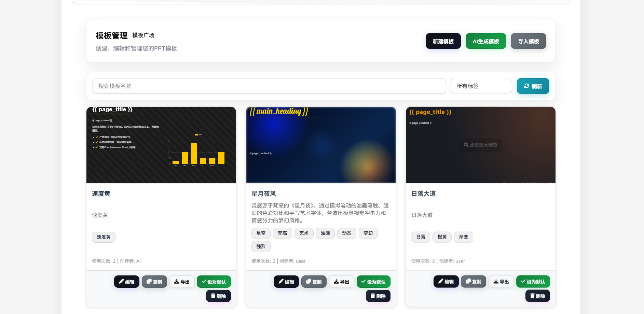The image size is (644, 314).
Task: Click the copy icon on 星月夜风 card
Action: tap(308, 282)
